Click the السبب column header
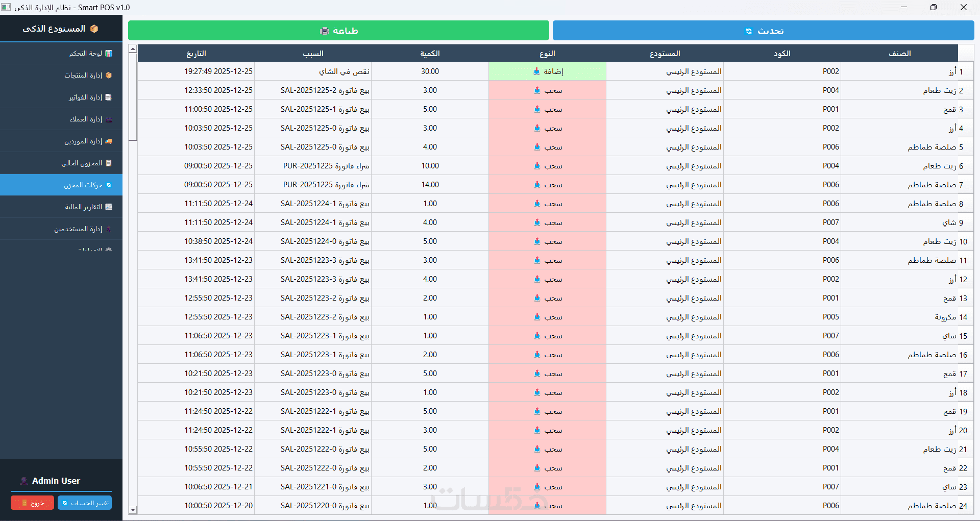The width and height of the screenshot is (980, 521). point(313,54)
